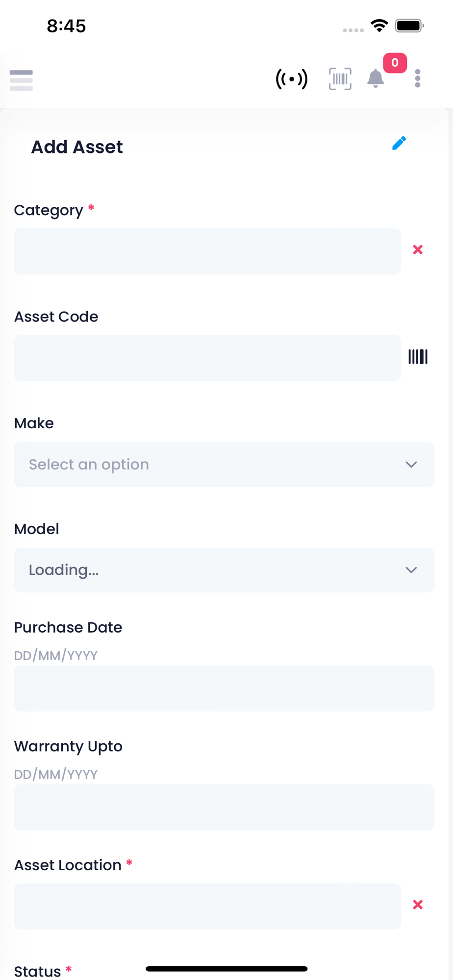Open the hamburger side menu

(21, 80)
